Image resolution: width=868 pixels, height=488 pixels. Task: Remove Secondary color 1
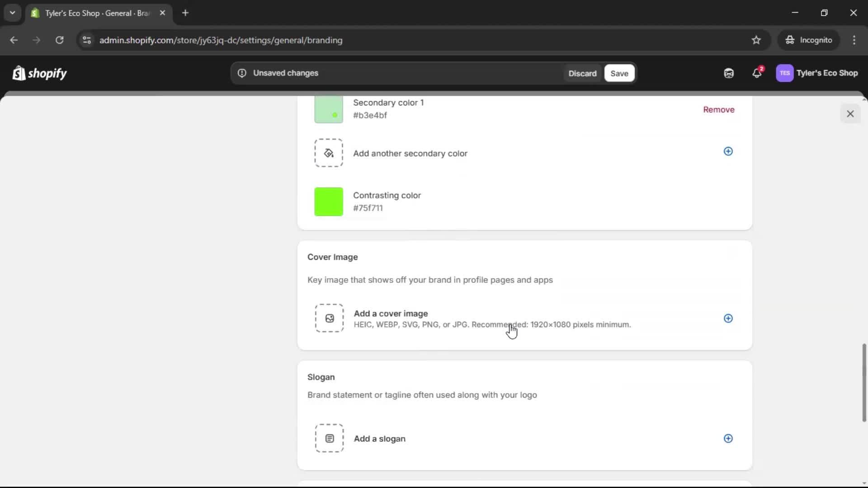(x=718, y=109)
